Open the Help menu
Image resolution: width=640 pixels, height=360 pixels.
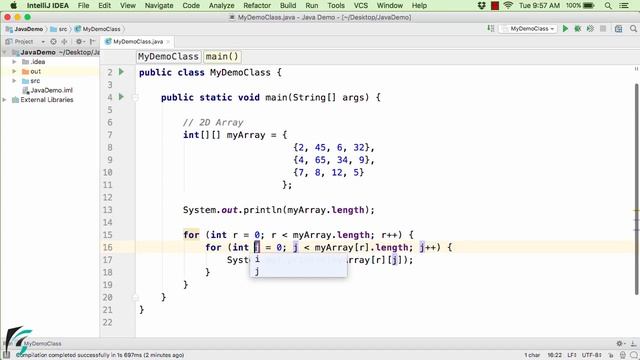(x=419, y=5)
